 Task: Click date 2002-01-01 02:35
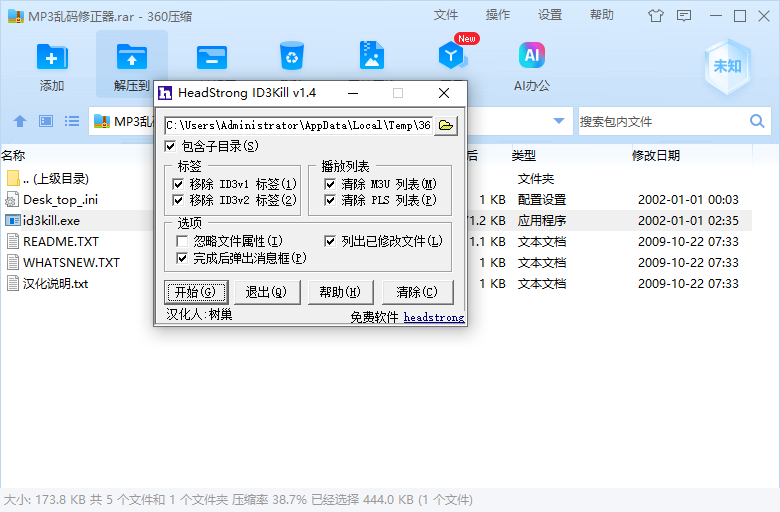(688, 220)
